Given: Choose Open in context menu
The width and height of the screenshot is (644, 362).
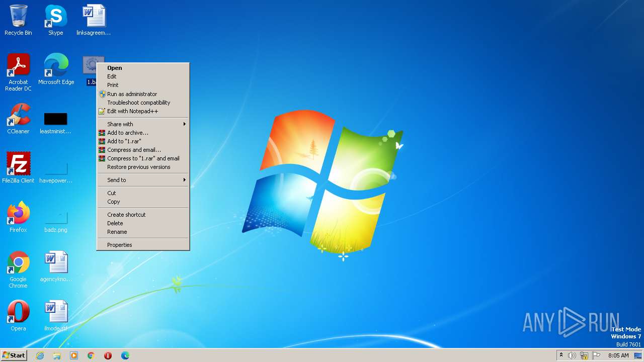Looking at the screenshot, I should [x=143, y=68].
